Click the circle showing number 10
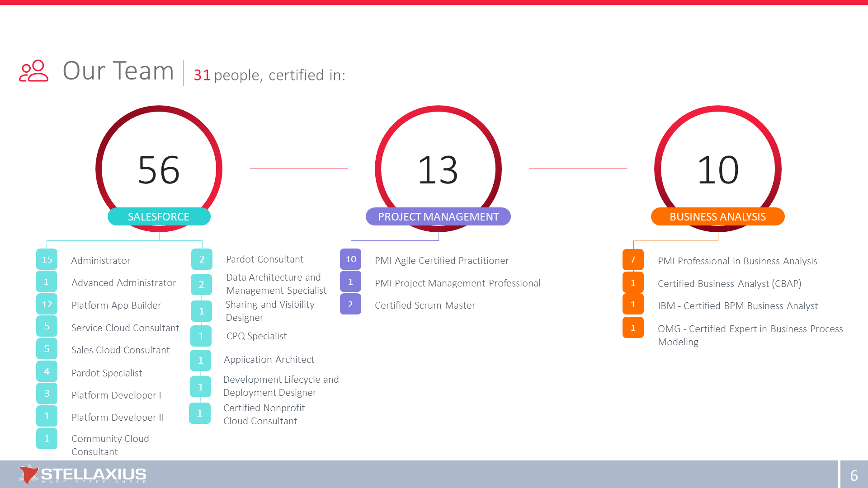868x488 pixels. [x=717, y=169]
